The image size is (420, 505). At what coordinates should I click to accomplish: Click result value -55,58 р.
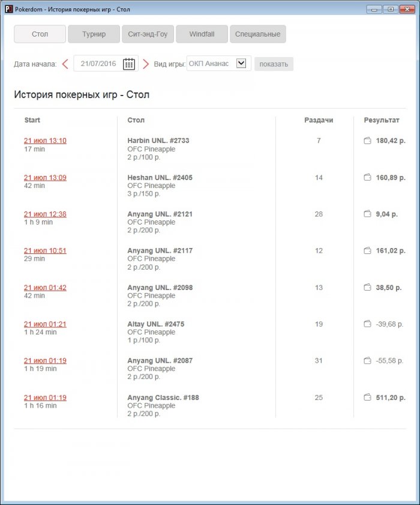[389, 361]
